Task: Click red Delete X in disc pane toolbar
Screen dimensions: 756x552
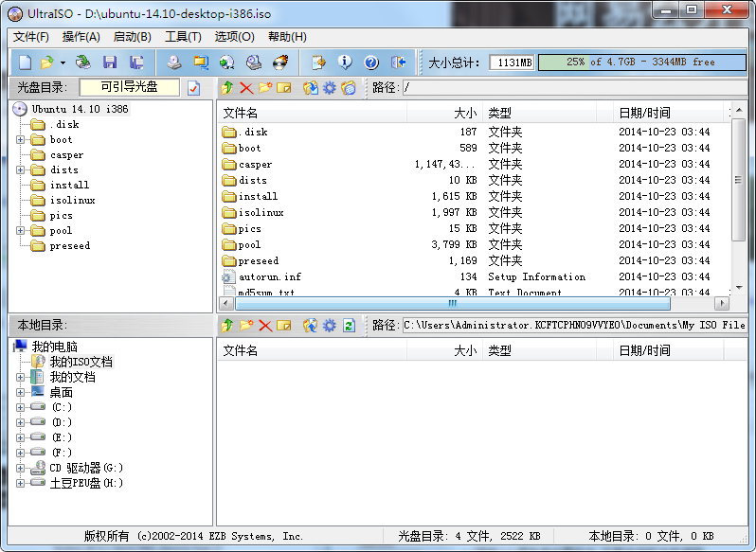Action: (246, 88)
